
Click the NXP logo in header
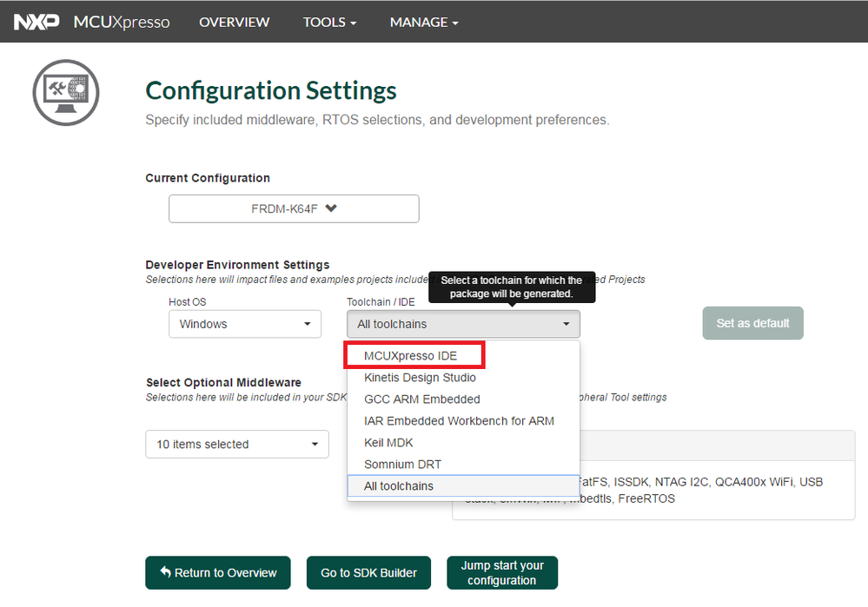[x=35, y=22]
